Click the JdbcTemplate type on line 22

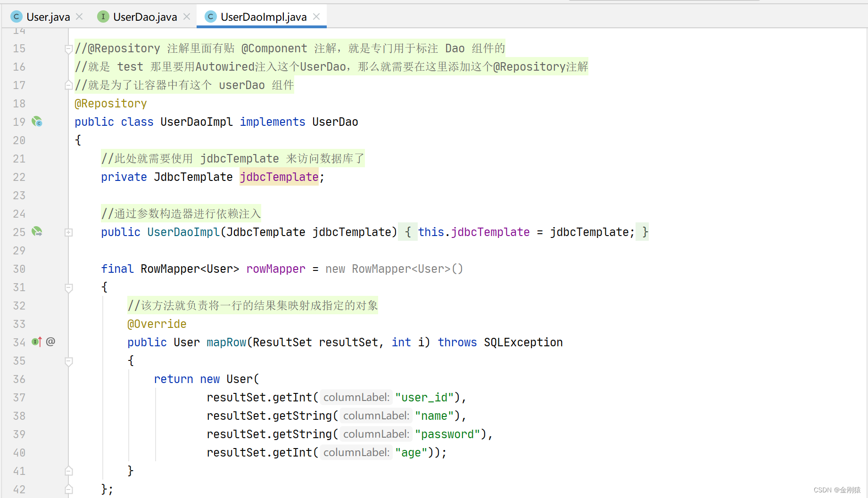(193, 177)
